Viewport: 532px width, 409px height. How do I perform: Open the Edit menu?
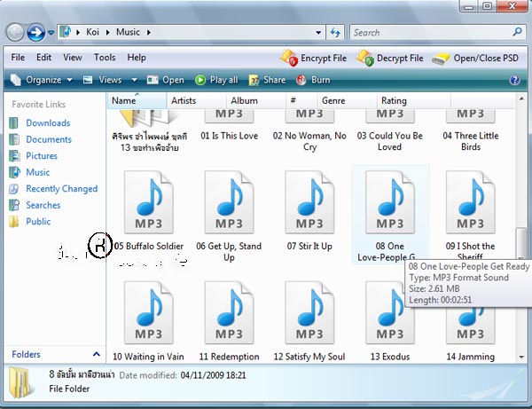[43, 58]
